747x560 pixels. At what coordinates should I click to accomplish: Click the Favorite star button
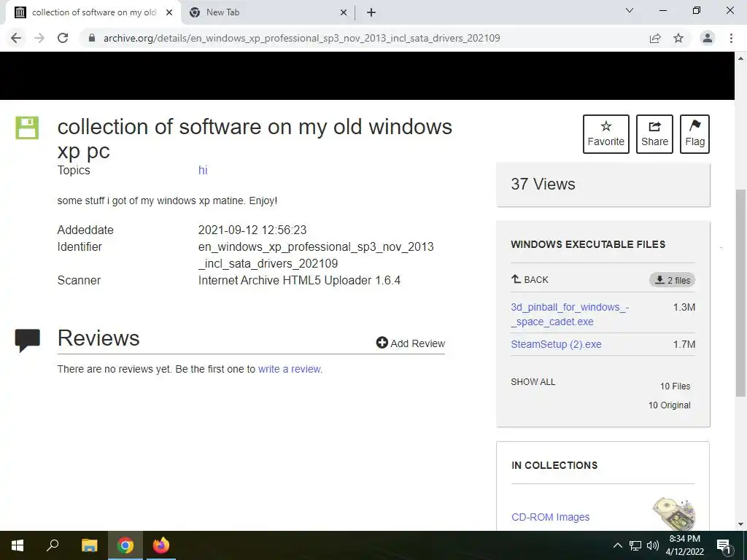click(606, 134)
